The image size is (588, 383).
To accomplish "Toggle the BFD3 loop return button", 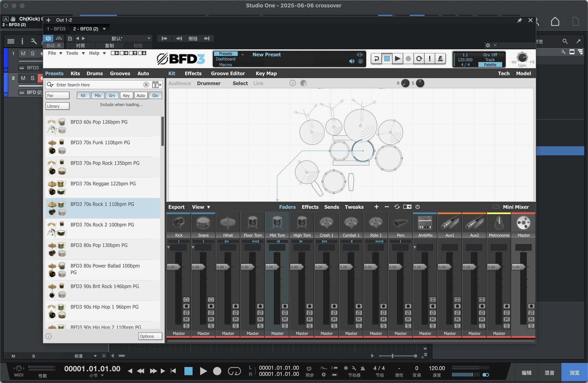I will point(376,59).
